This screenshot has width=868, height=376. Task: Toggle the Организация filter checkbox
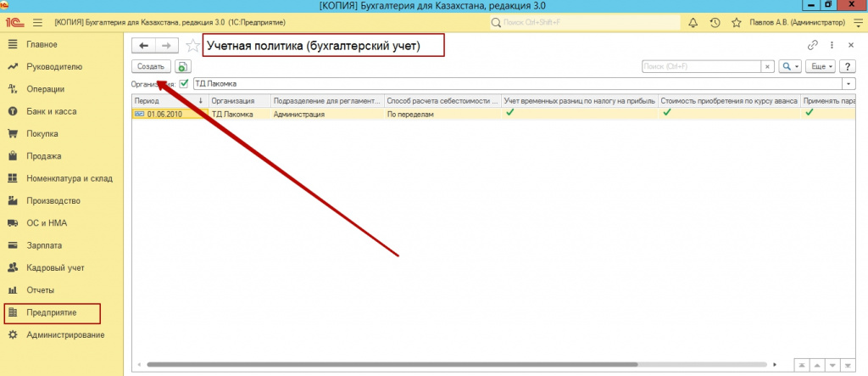coord(184,84)
